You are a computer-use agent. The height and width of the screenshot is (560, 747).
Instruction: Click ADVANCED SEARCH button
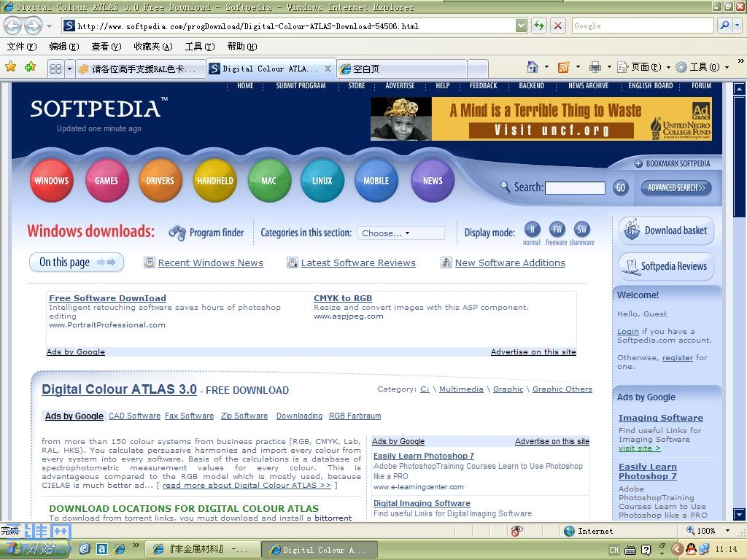[x=676, y=187]
